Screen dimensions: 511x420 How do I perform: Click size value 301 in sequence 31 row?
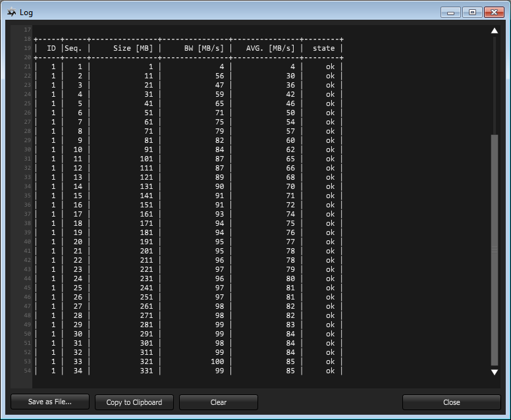tap(146, 343)
